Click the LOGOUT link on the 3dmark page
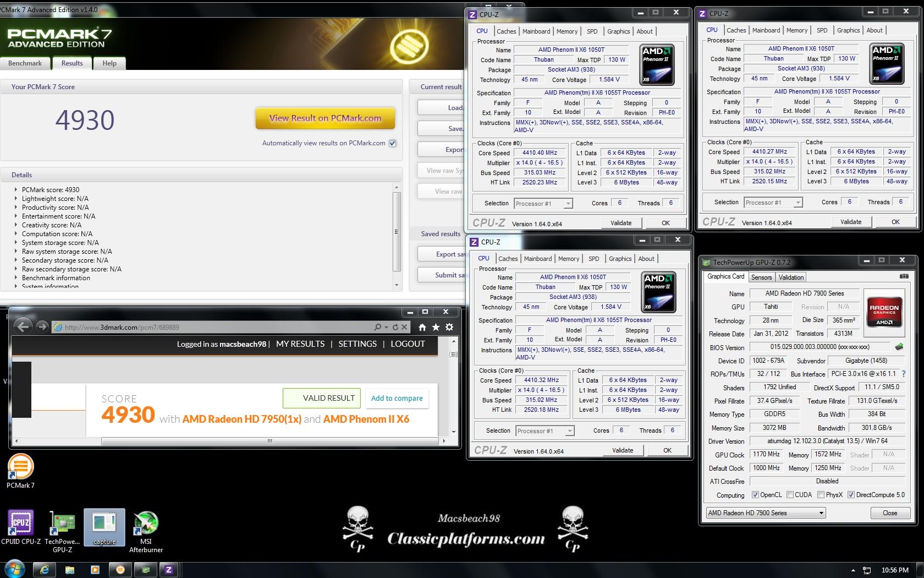924x578 pixels. click(x=408, y=344)
